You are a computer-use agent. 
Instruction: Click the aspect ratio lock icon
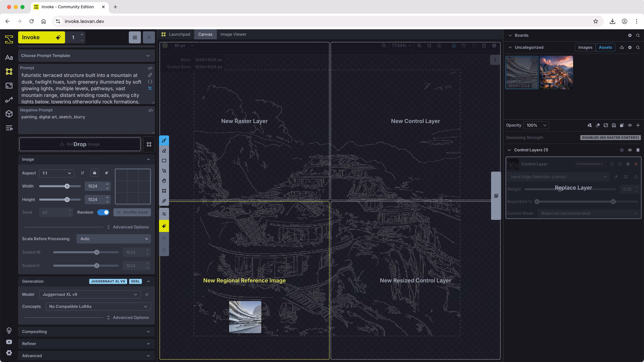(94, 173)
